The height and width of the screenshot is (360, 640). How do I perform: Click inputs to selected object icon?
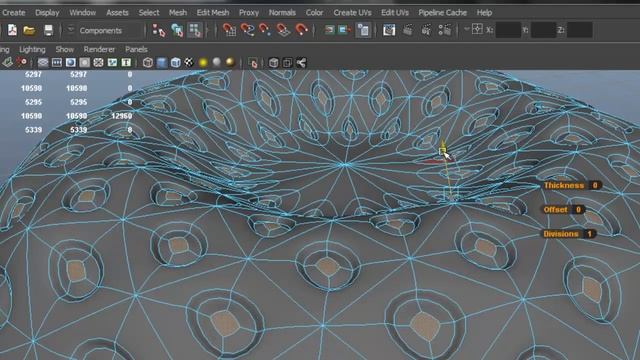[329, 30]
